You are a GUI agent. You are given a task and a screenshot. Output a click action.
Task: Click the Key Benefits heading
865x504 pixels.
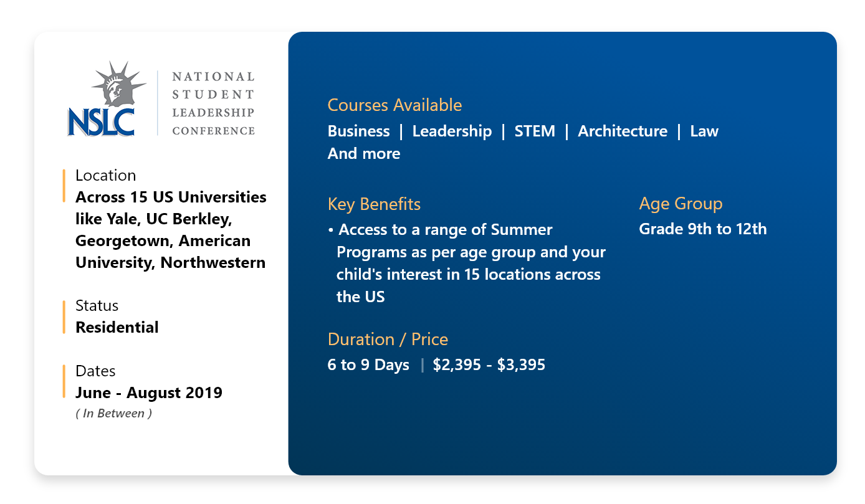click(374, 204)
